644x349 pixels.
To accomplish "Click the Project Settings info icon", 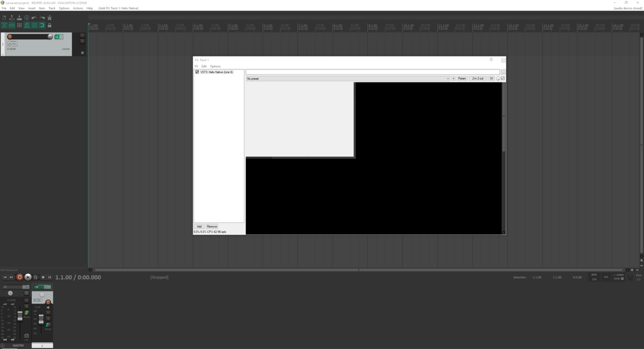I will [27, 18].
